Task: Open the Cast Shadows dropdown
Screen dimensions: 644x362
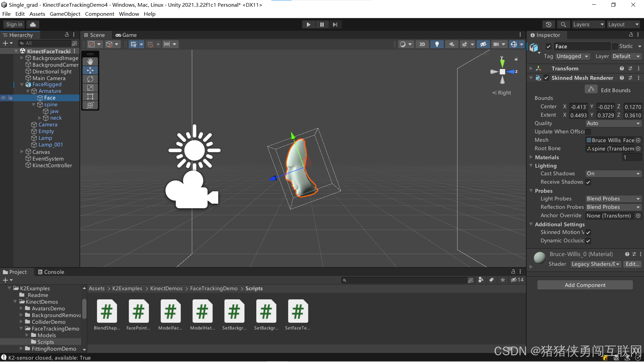Action: pos(613,173)
